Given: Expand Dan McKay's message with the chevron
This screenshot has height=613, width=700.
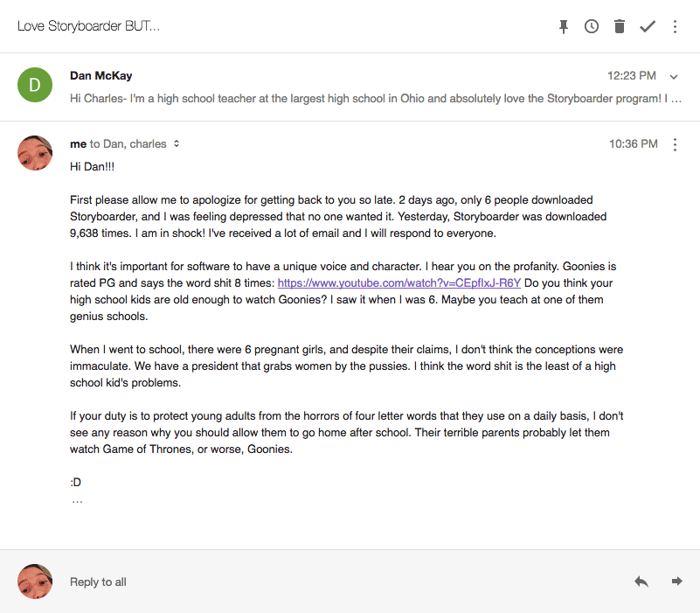Looking at the screenshot, I should pos(674,77).
